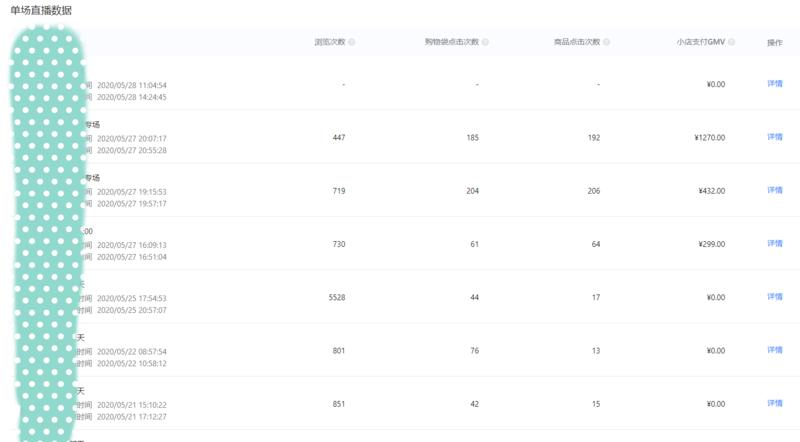The image size is (800, 442).
Task: View 详情 of the stream with ¥432.00 GMV
Action: 774,190
